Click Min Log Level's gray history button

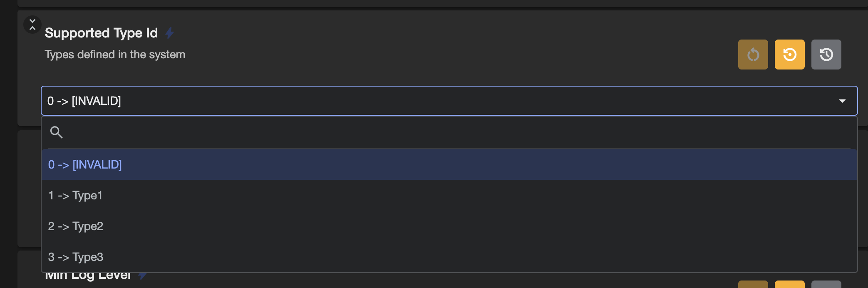coord(826,284)
